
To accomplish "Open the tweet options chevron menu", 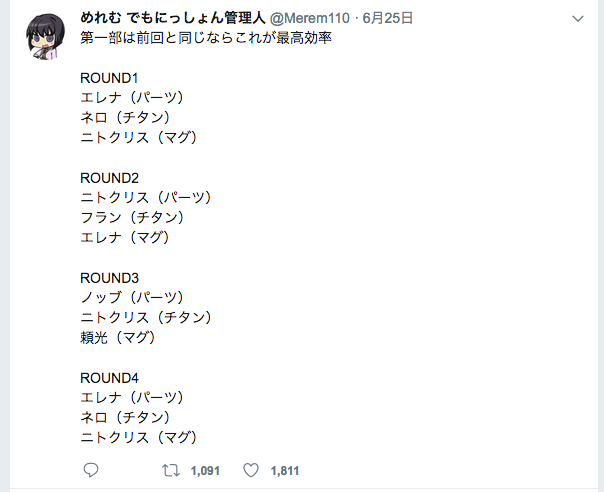I will 578,18.
